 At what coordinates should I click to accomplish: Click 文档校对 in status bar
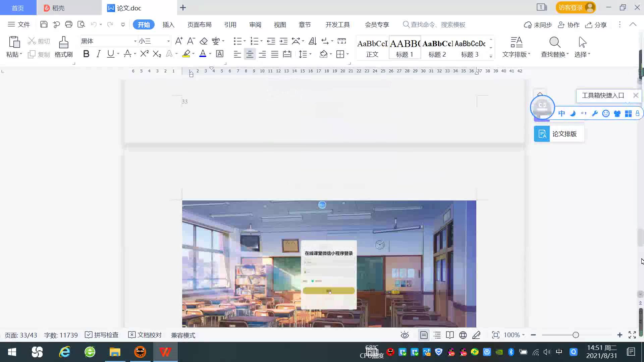click(x=145, y=335)
